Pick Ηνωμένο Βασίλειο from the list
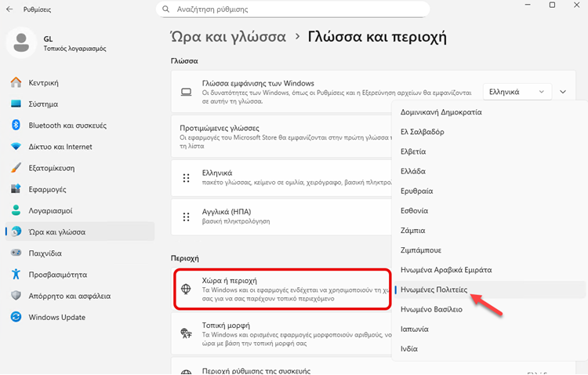This screenshot has height=375, width=588. point(431,309)
